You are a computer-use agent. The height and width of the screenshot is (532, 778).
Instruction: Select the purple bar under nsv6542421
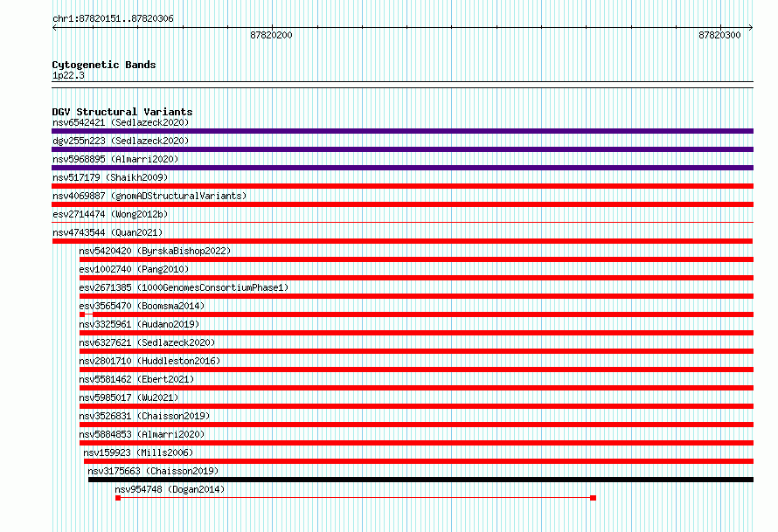(402, 131)
